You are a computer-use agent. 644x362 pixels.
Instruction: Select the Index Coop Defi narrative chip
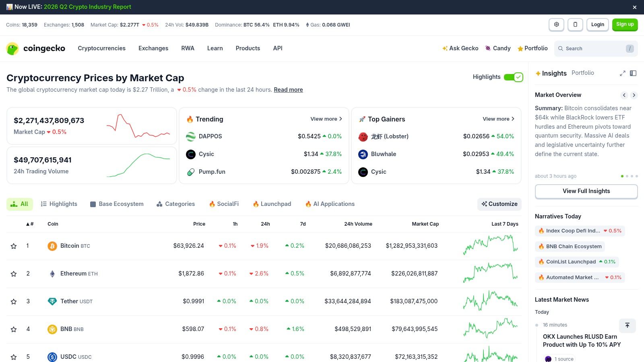580,231
